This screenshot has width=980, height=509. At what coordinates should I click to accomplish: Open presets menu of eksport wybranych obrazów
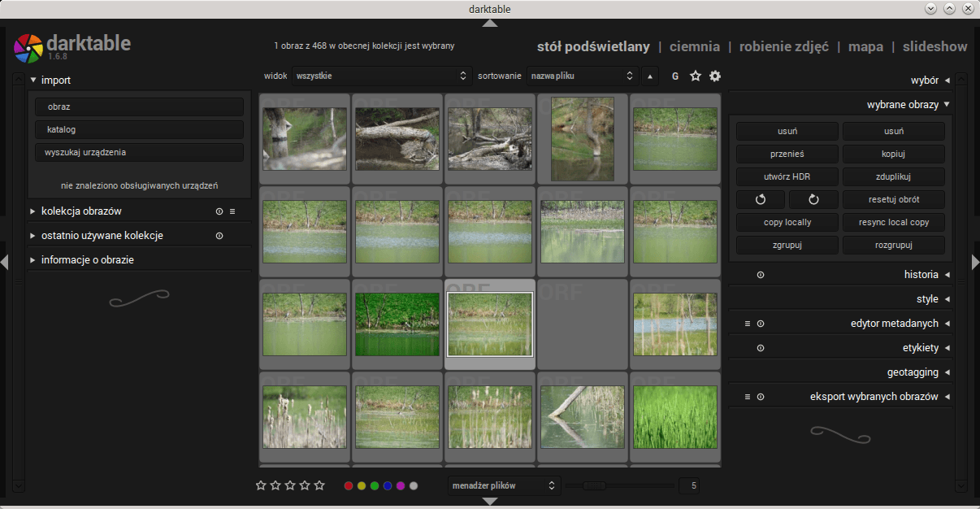point(748,397)
